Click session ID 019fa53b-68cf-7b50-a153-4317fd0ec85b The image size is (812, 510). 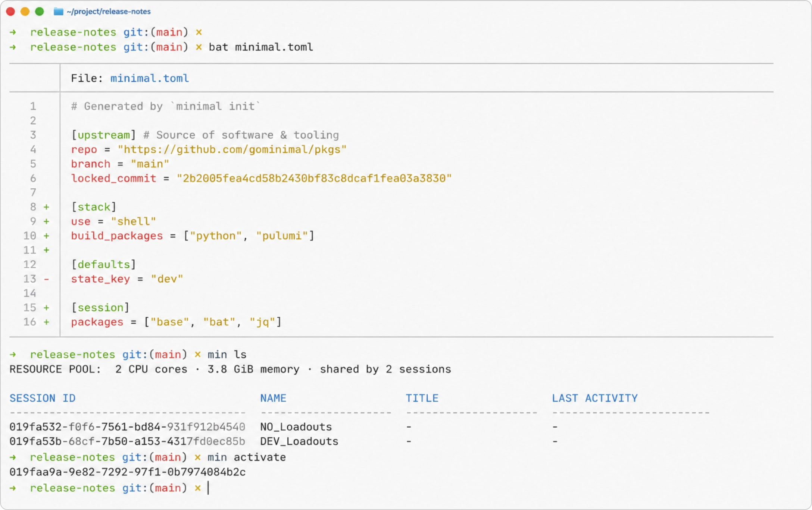[x=127, y=441]
